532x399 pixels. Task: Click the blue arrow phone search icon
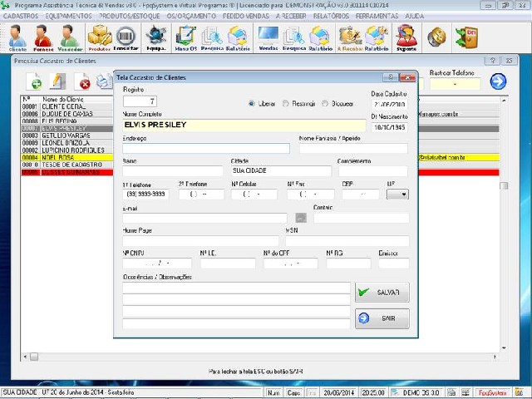pyautogui.click(x=498, y=81)
